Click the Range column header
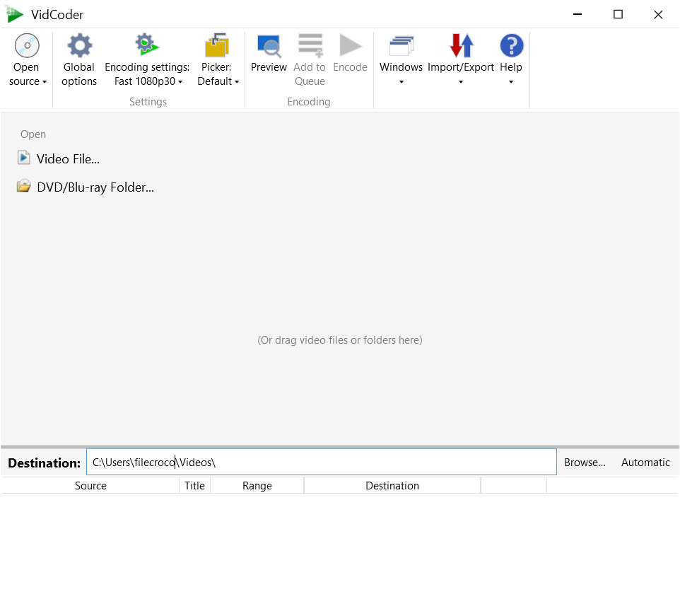 (x=257, y=486)
